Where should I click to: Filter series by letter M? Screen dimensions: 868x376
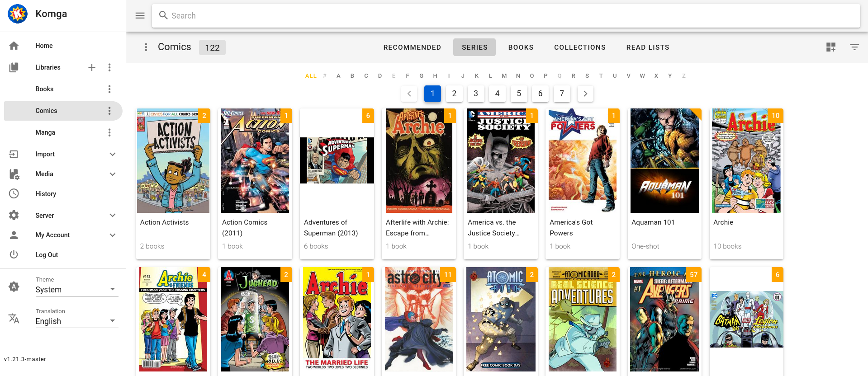pos(504,76)
